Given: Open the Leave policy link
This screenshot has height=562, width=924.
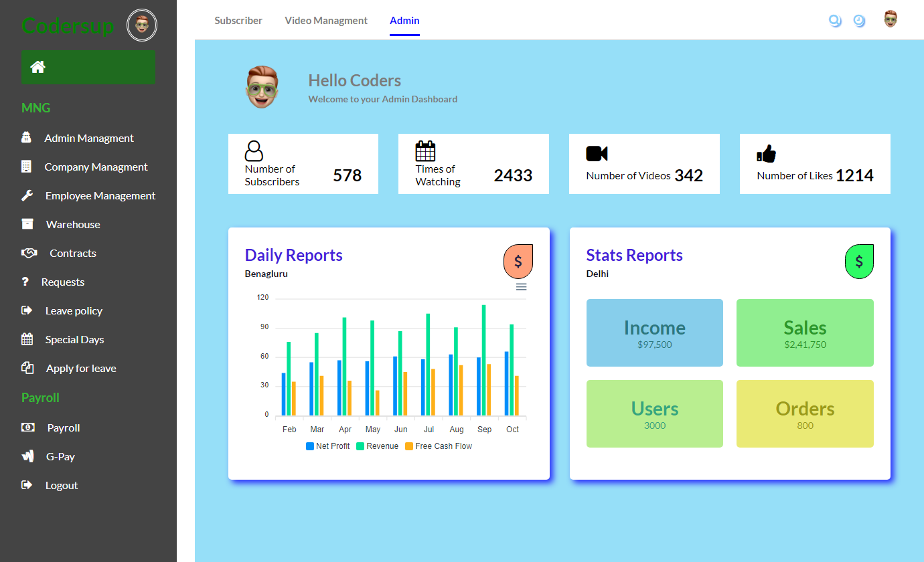Looking at the screenshot, I should pyautogui.click(x=74, y=310).
